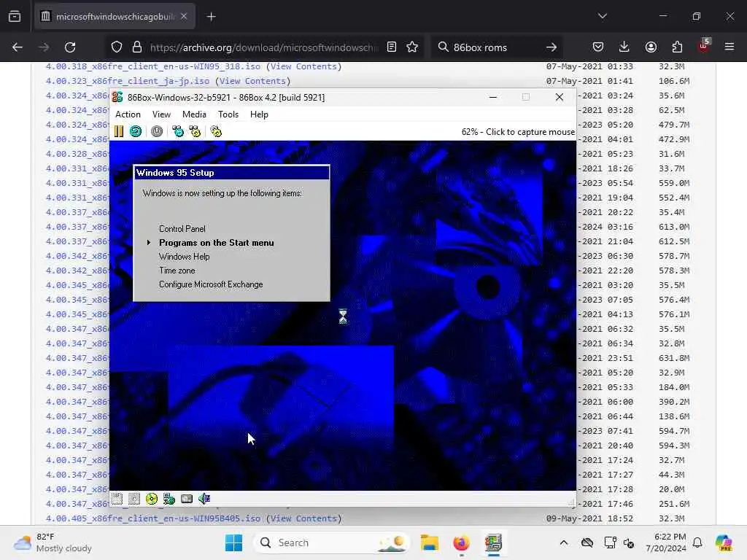Screen dimensions: 747x560
Task: Click Firefox address bar URL
Action: pos(264,47)
